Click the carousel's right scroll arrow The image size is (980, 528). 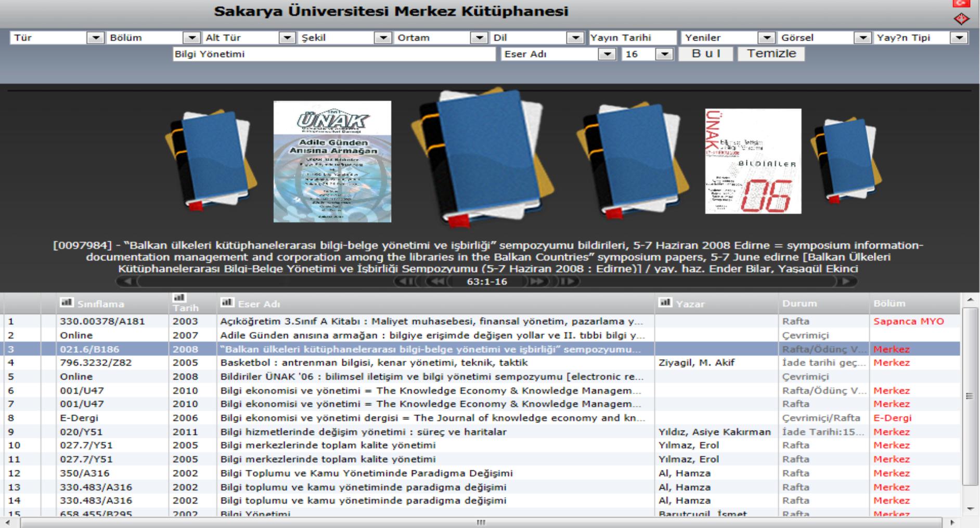click(846, 282)
